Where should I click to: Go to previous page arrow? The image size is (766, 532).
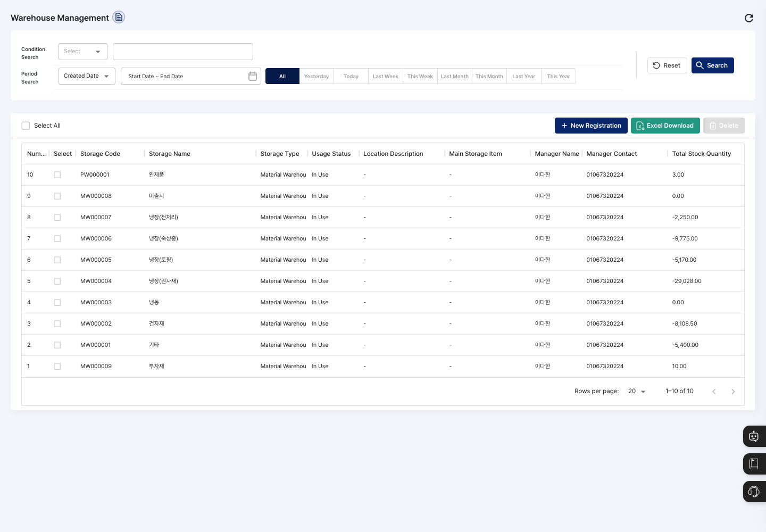coord(714,392)
